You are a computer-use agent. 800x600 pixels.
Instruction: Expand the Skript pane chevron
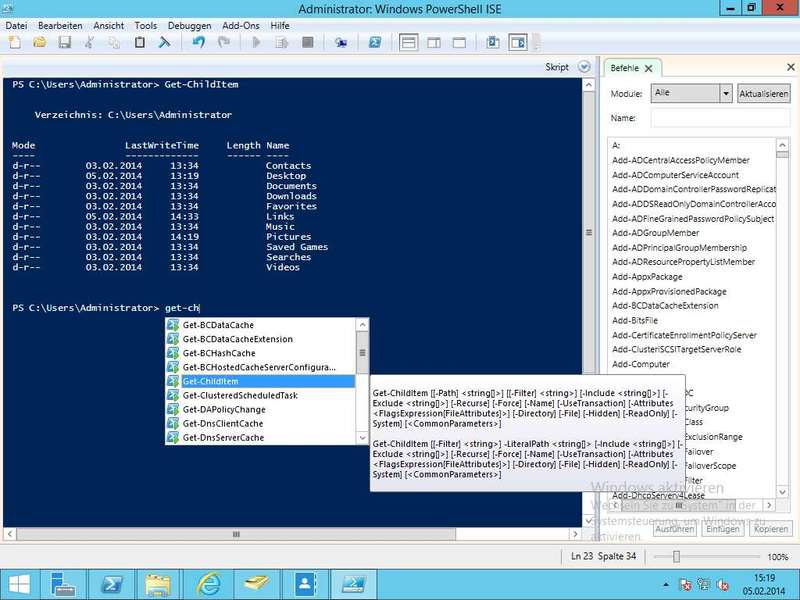coord(585,67)
